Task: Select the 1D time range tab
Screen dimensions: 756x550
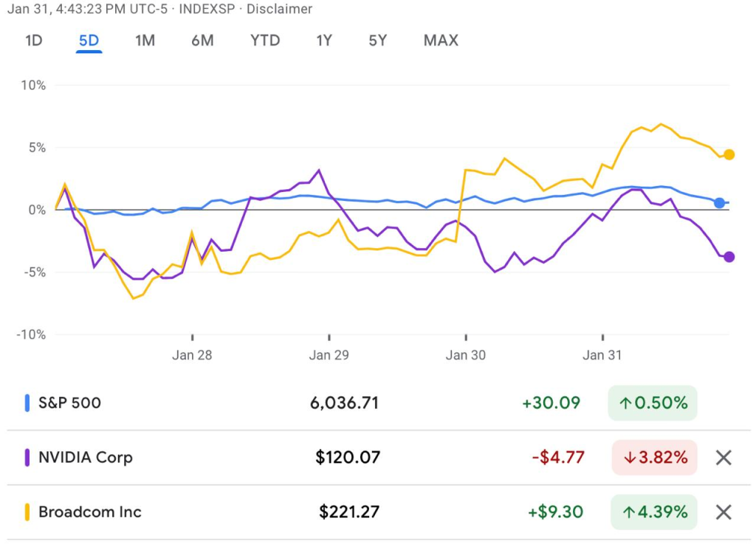Action: tap(34, 41)
